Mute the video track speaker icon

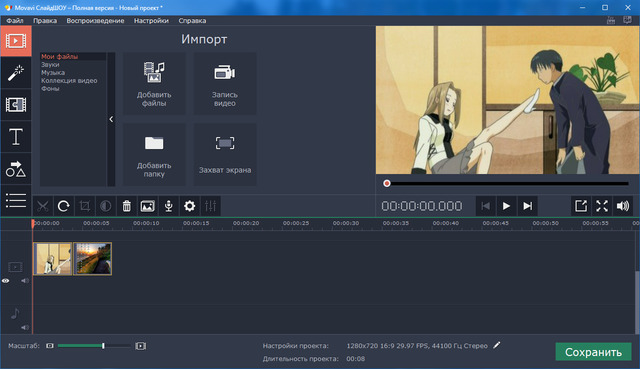coord(25,281)
